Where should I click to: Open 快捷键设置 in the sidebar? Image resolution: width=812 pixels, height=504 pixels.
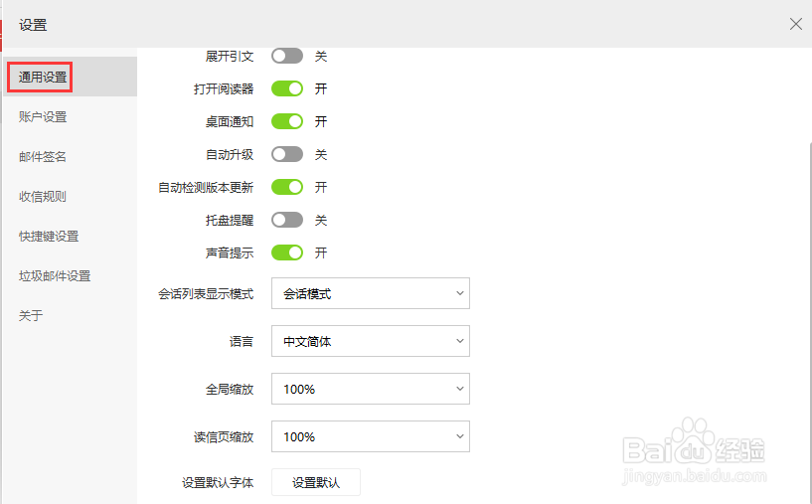click(x=49, y=236)
